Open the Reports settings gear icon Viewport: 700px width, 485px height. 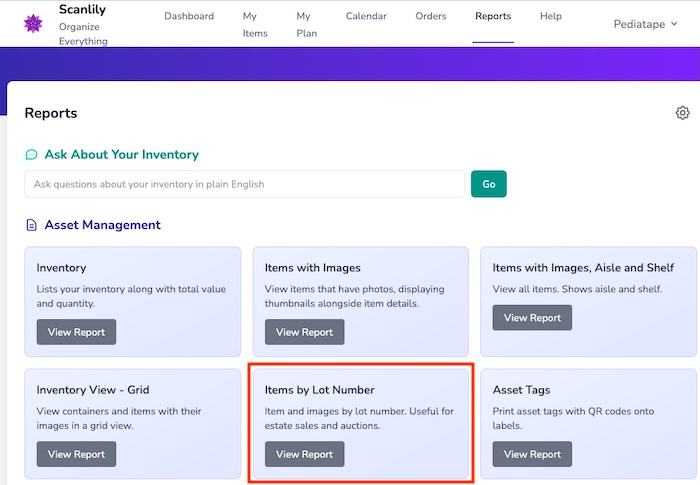coord(682,113)
